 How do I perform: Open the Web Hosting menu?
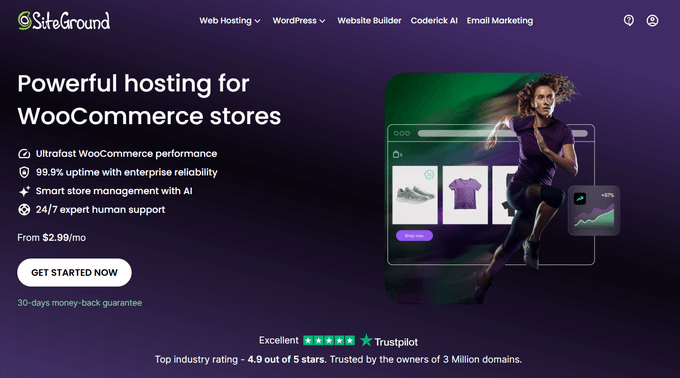coord(229,20)
